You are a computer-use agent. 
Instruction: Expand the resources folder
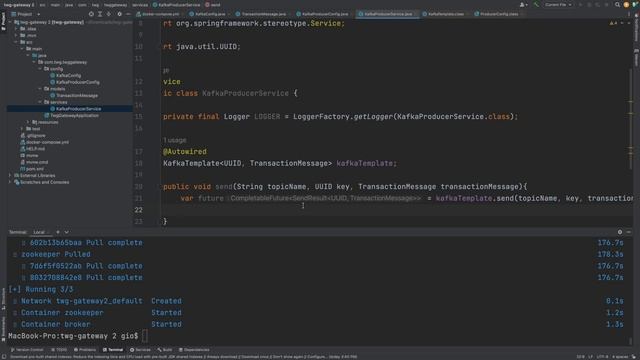28,122
